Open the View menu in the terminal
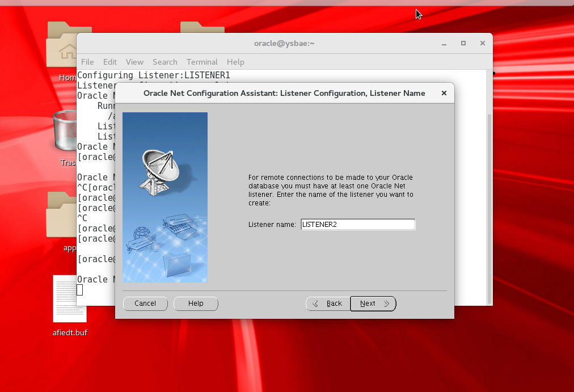574x392 pixels. tap(135, 62)
